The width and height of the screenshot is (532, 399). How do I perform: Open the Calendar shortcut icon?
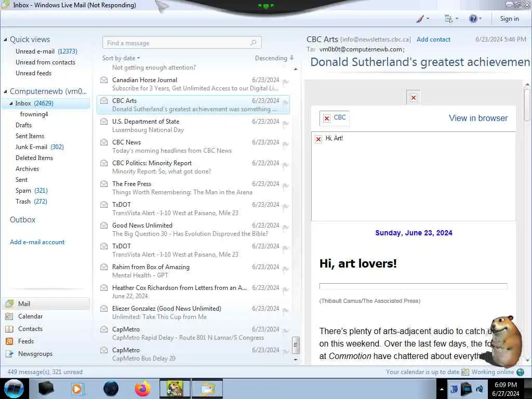(x=9, y=316)
